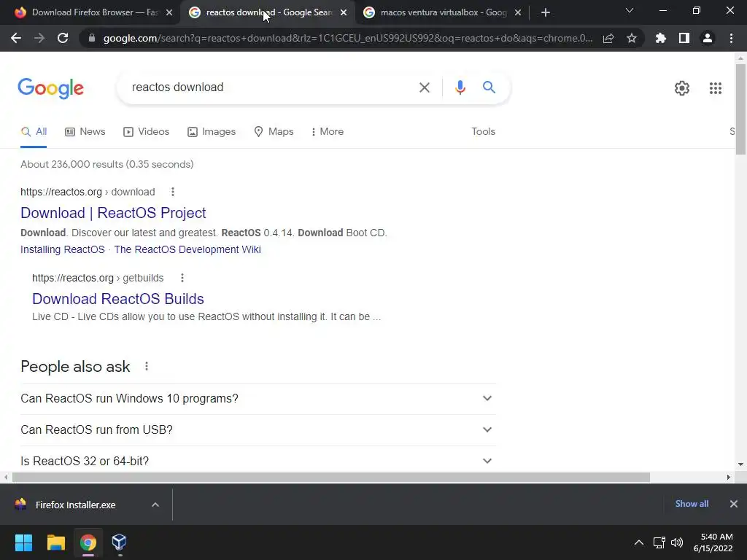
Task: Open The ReactOS Development Wiki link
Action: coord(187,249)
